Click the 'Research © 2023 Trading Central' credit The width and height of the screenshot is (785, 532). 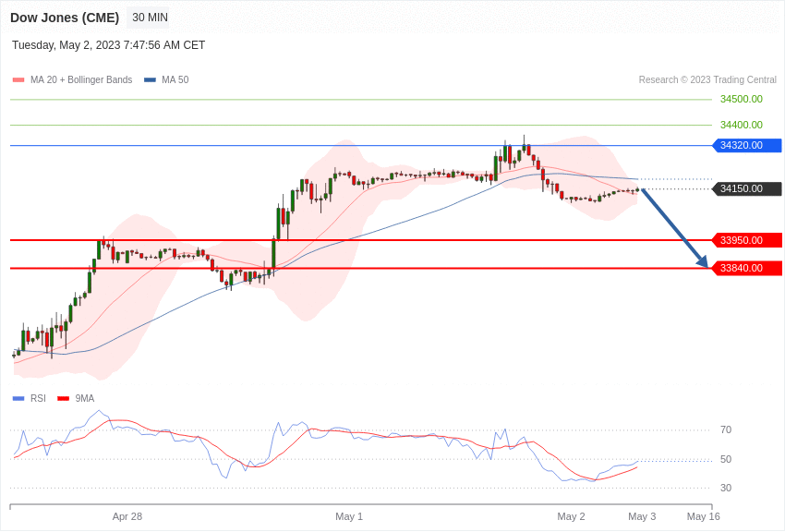[x=707, y=80]
